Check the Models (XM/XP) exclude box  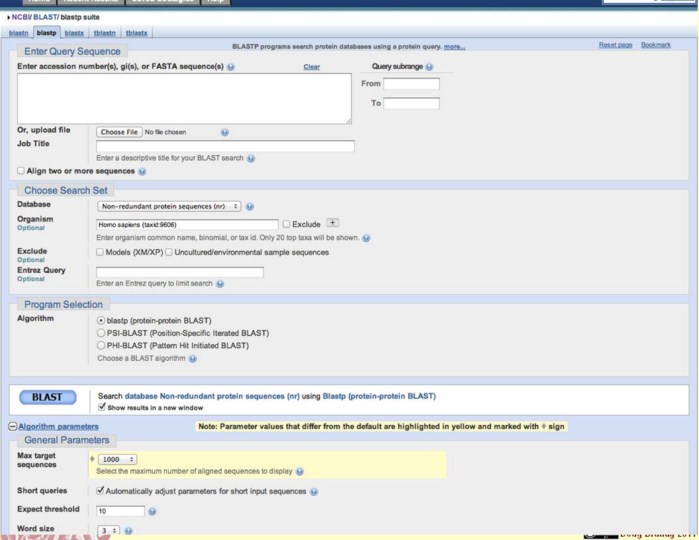[x=100, y=252]
